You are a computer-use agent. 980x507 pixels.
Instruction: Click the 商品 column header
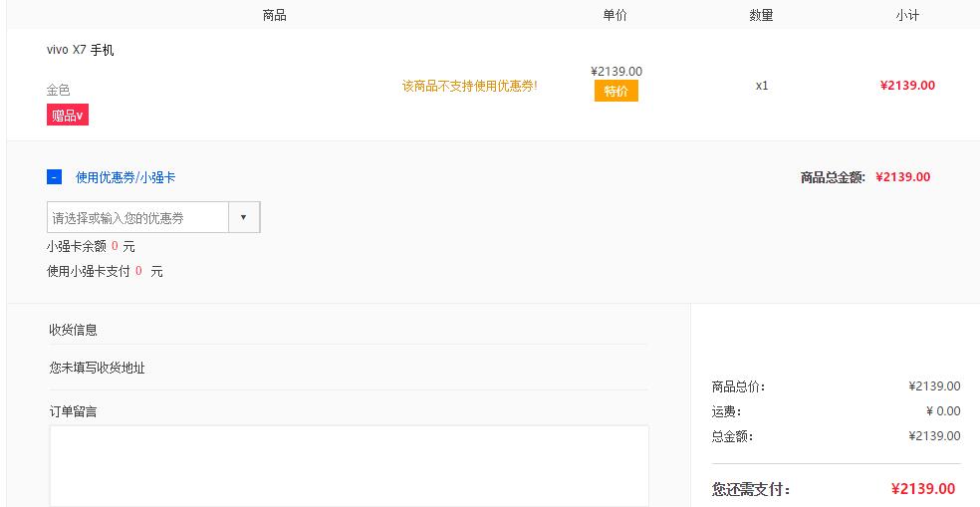pyautogui.click(x=274, y=16)
